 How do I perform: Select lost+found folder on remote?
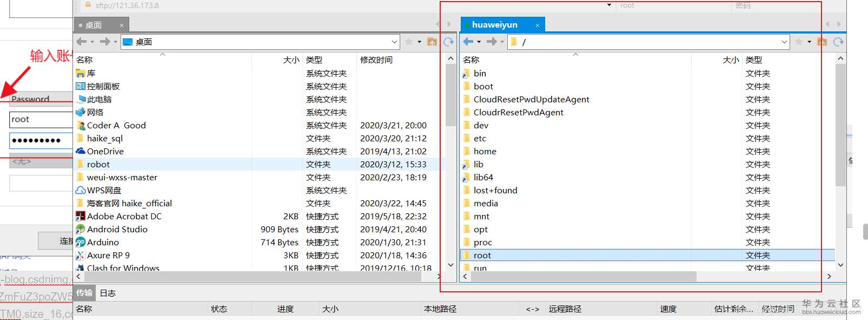[x=490, y=190]
